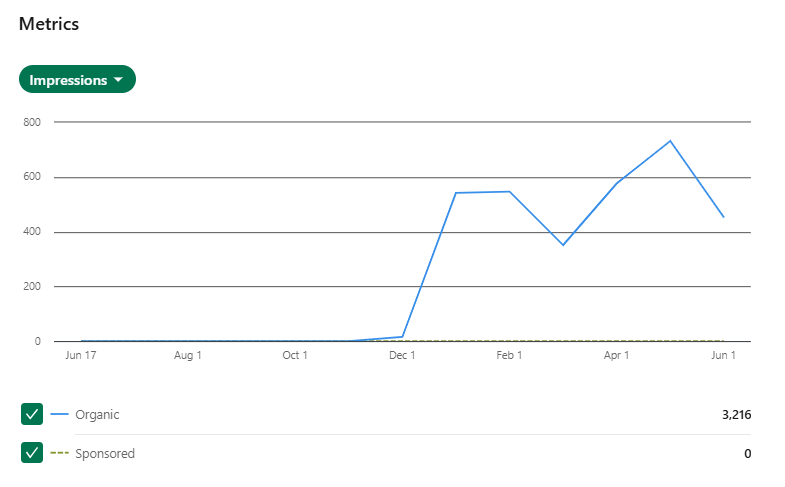Click the Oct 1 axis label
The height and width of the screenshot is (487, 785).
295,355
